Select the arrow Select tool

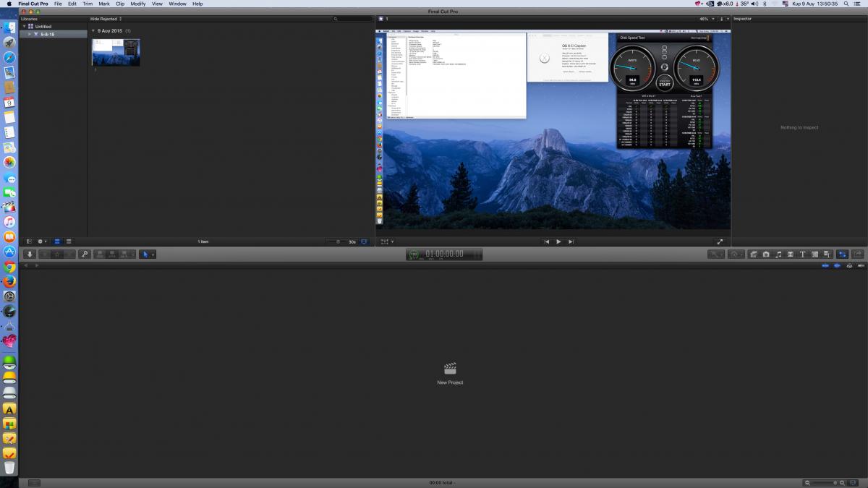coord(147,254)
